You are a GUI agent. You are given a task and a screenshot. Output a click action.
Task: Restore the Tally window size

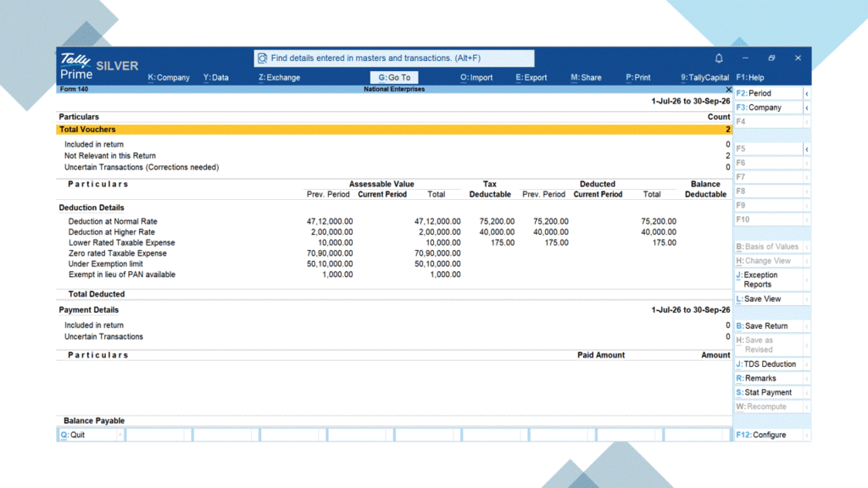(771, 58)
